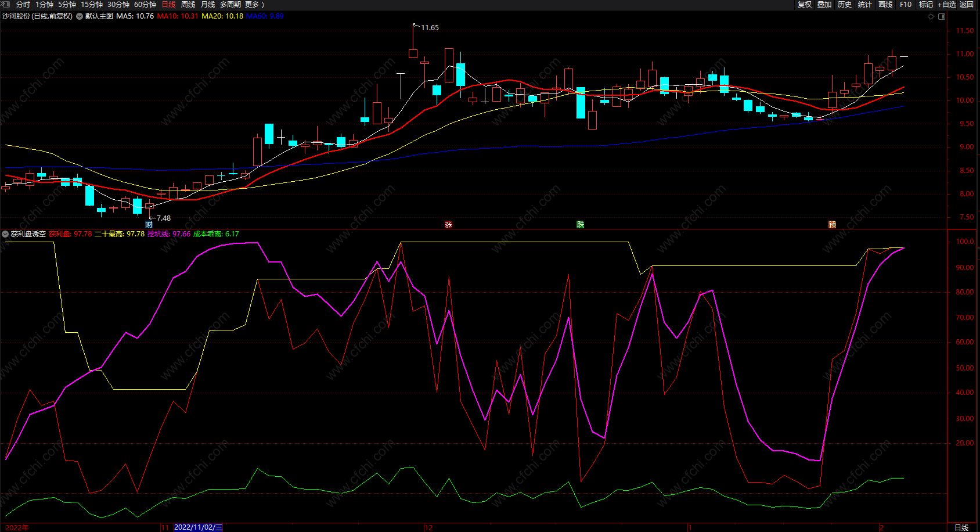Activate the 画线 drawing tools button
Viewport: 980px width, 532px height.
[x=885, y=5]
